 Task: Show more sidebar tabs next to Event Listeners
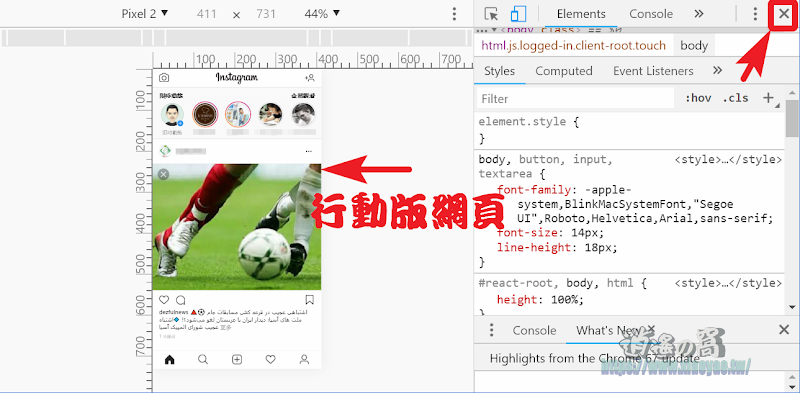(717, 70)
